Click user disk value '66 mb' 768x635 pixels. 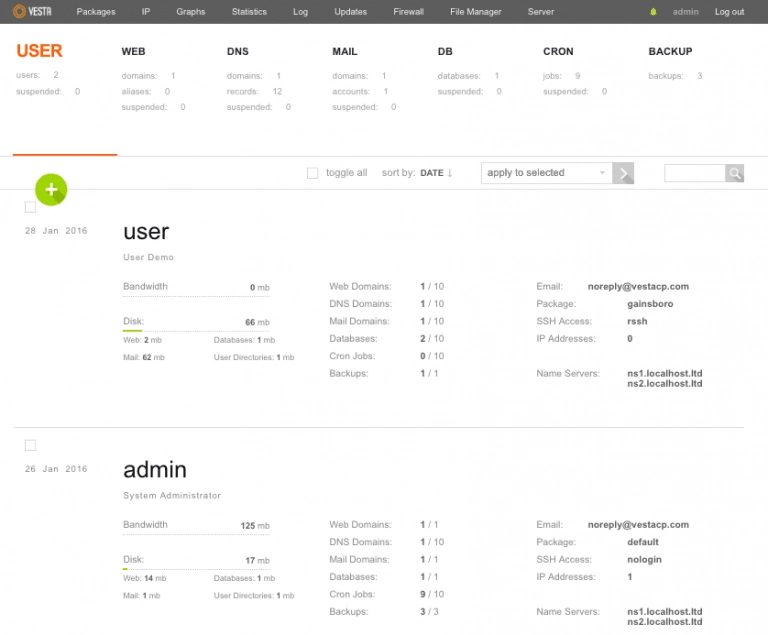pyautogui.click(x=257, y=322)
